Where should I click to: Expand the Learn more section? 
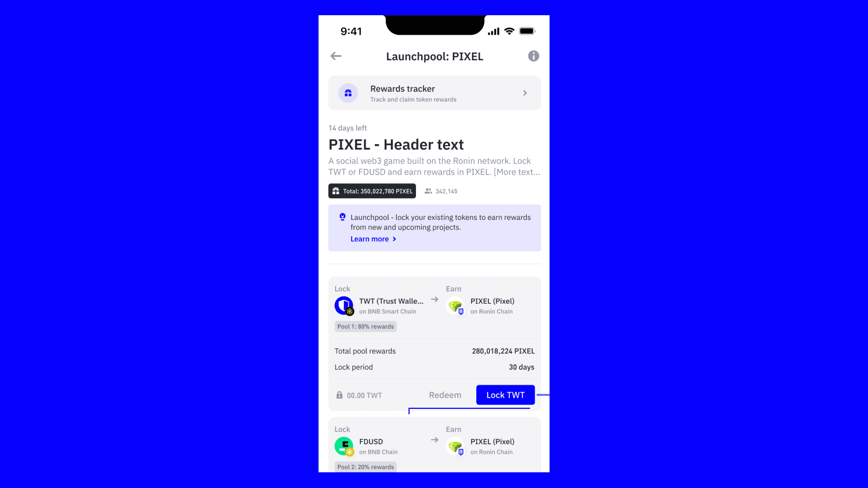(x=373, y=238)
